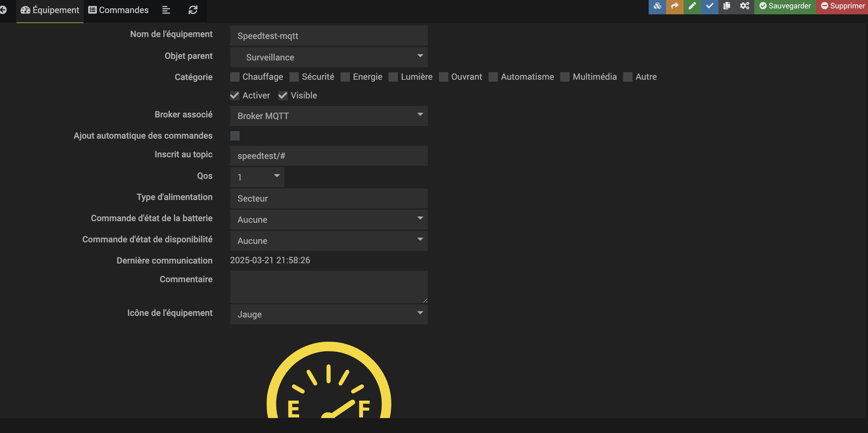868x433 pixels.
Task: Click the Commentaire text area
Action: (x=329, y=287)
